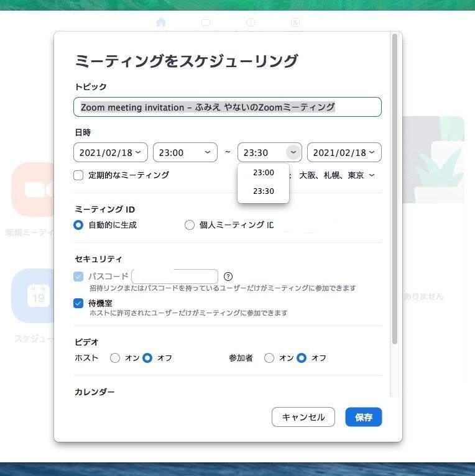Turn host video オン

(115, 358)
